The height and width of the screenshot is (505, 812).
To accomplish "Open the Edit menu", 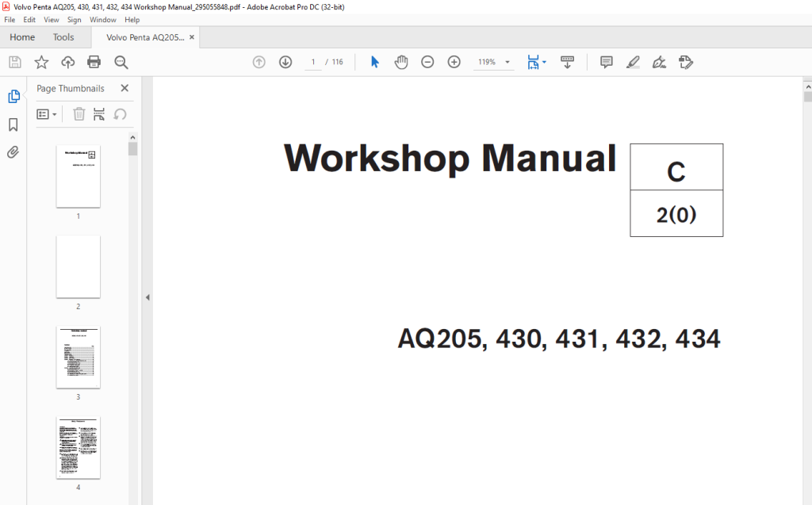I will [29, 20].
